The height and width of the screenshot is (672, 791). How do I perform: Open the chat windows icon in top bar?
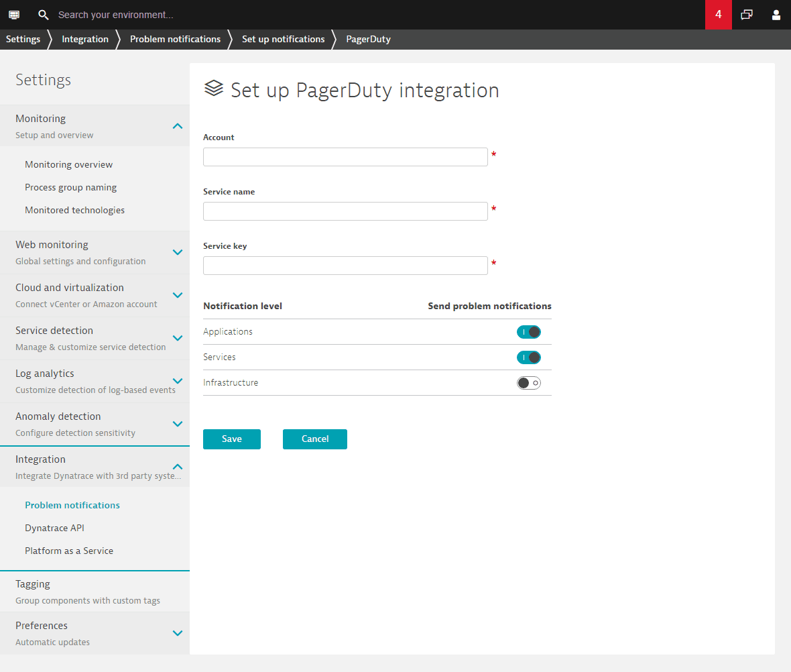(x=747, y=15)
